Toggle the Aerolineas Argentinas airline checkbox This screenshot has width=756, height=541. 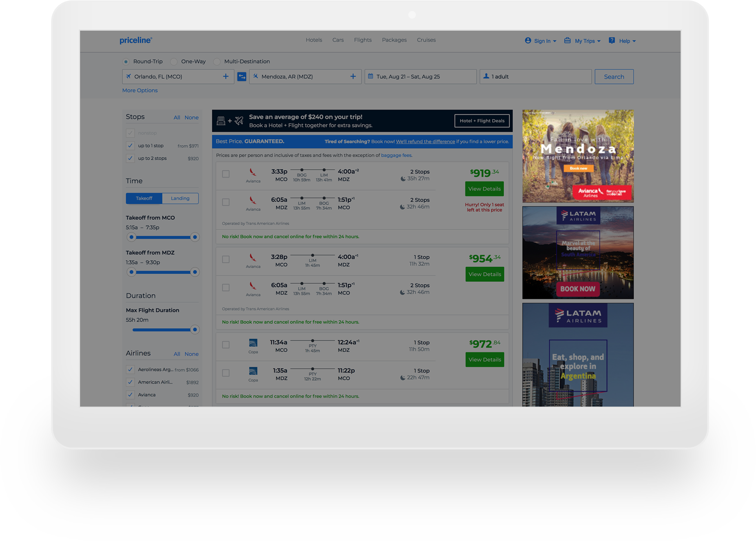(130, 370)
